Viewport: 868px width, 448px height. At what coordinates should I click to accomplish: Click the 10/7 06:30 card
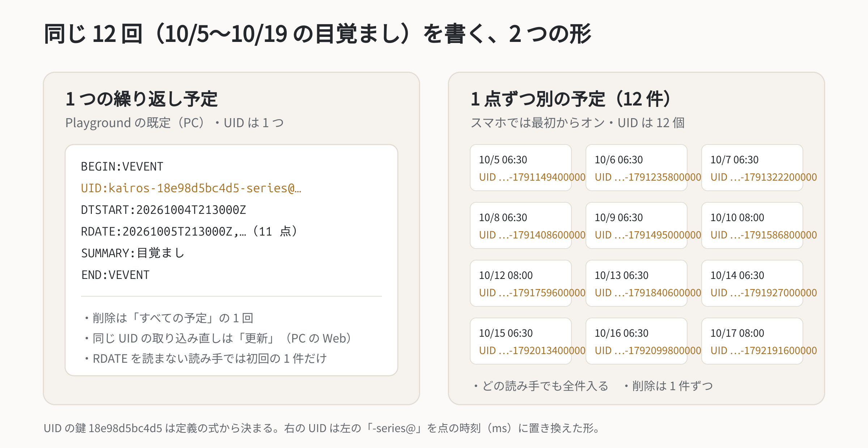752,168
